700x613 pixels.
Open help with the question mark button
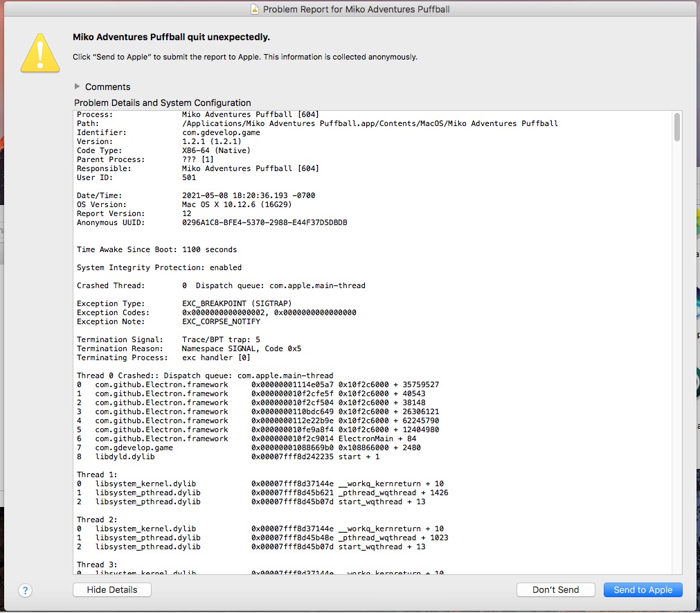coord(25,590)
